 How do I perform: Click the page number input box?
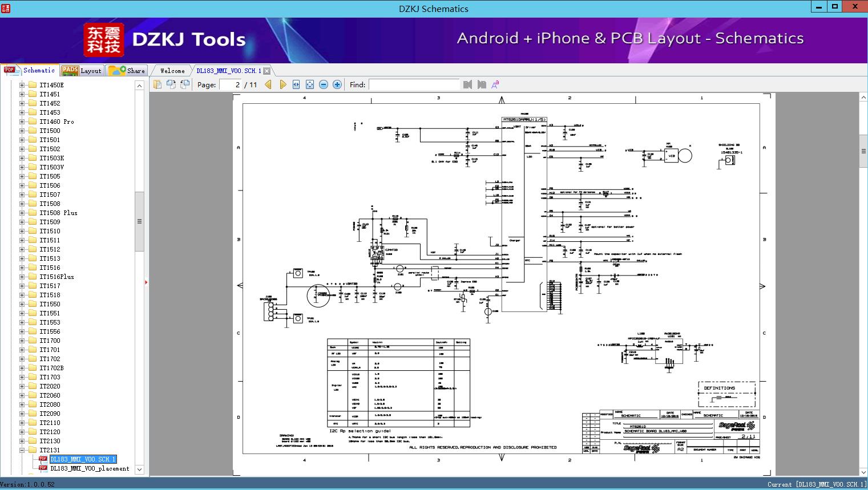coord(231,84)
